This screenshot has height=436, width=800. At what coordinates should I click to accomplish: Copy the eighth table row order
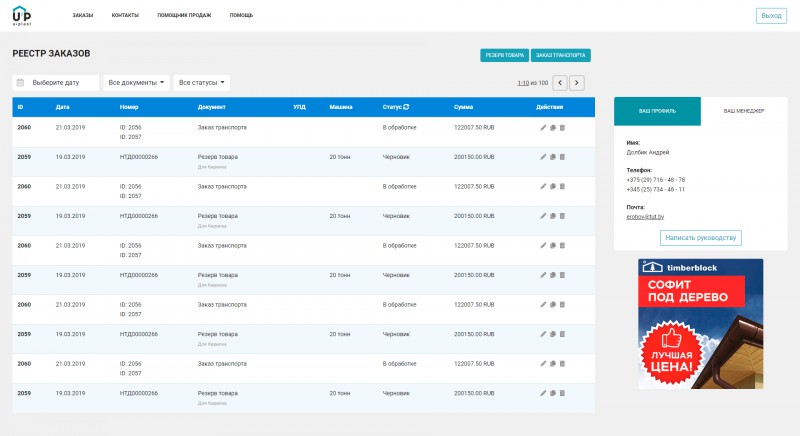553,335
